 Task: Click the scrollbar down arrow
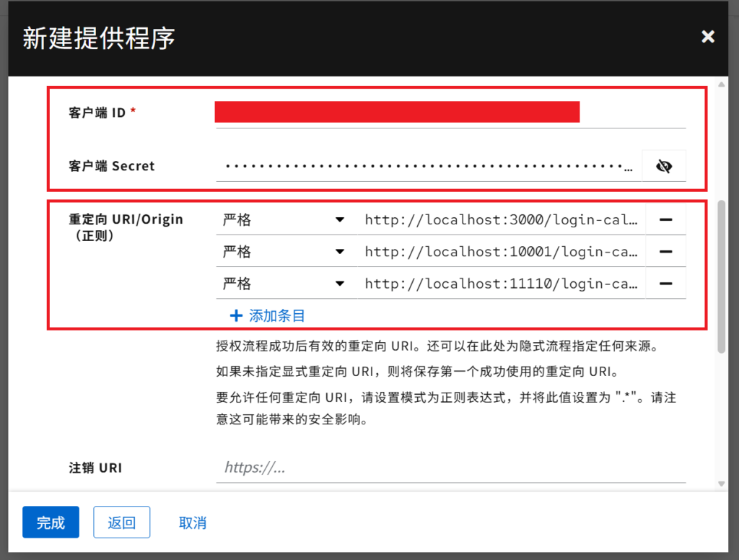[x=721, y=483]
